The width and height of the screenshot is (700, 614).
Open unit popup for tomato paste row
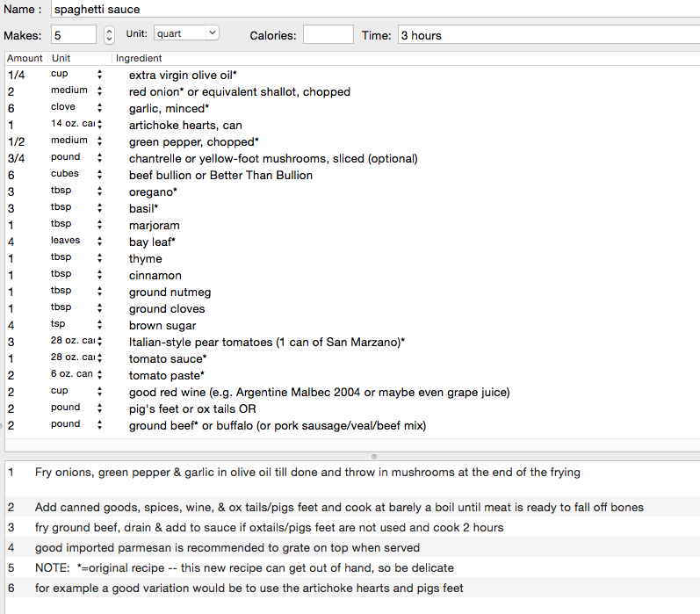[99, 375]
